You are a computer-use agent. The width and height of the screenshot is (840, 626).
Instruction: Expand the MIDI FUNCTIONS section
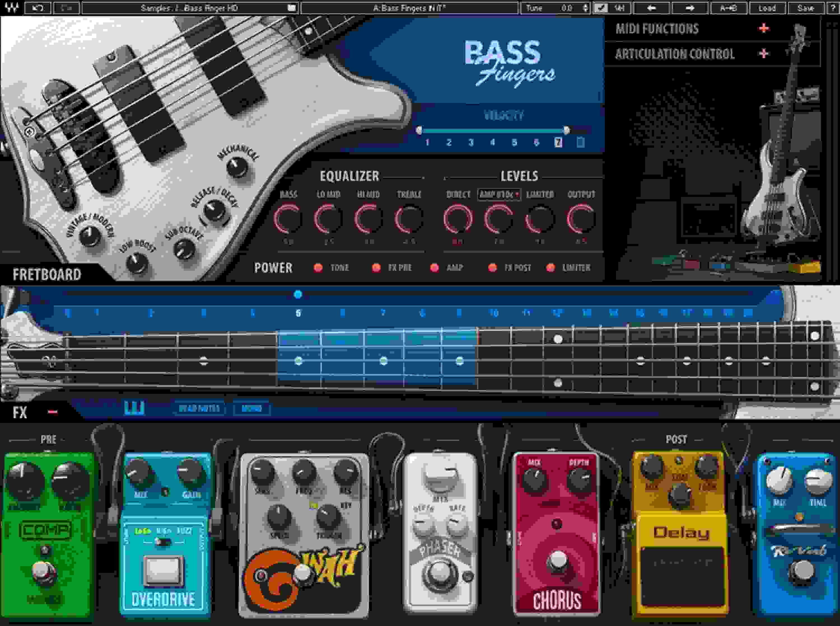(763, 29)
